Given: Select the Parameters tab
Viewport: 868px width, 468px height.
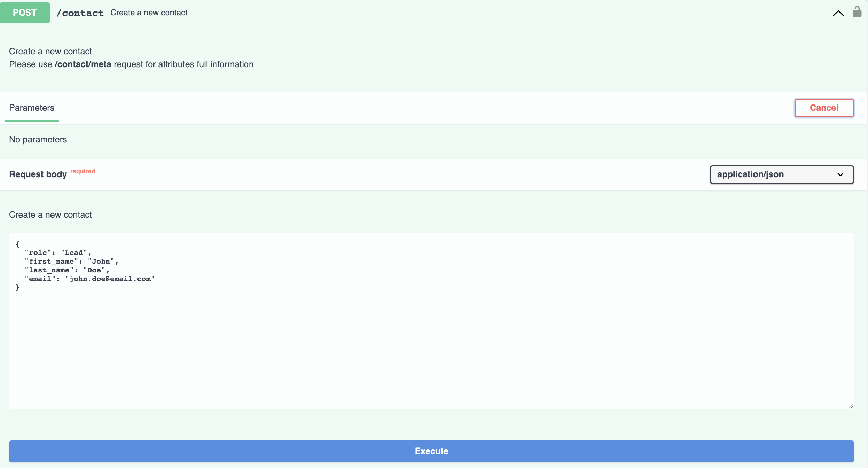Looking at the screenshot, I should 32,108.
